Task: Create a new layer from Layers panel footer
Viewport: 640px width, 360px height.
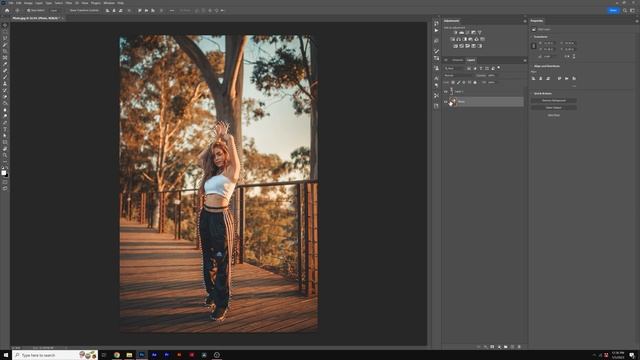Action: [x=512, y=347]
